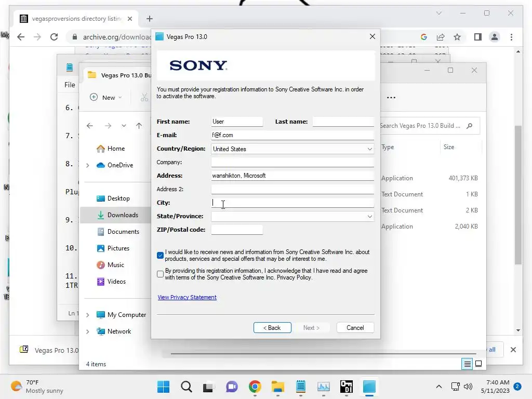The image size is (532, 399).
Task: Open Chrome from the taskbar
Action: coord(255,387)
